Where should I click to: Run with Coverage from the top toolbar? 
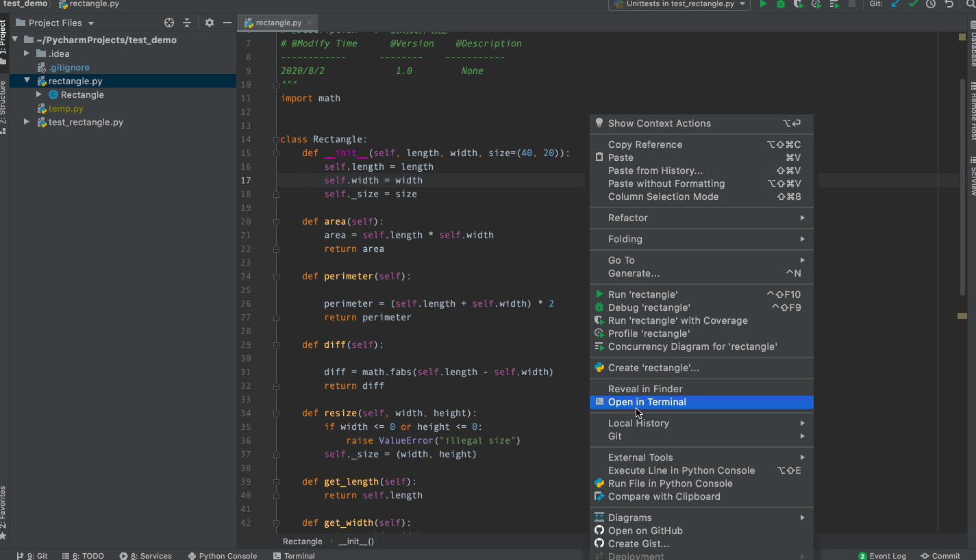click(798, 4)
